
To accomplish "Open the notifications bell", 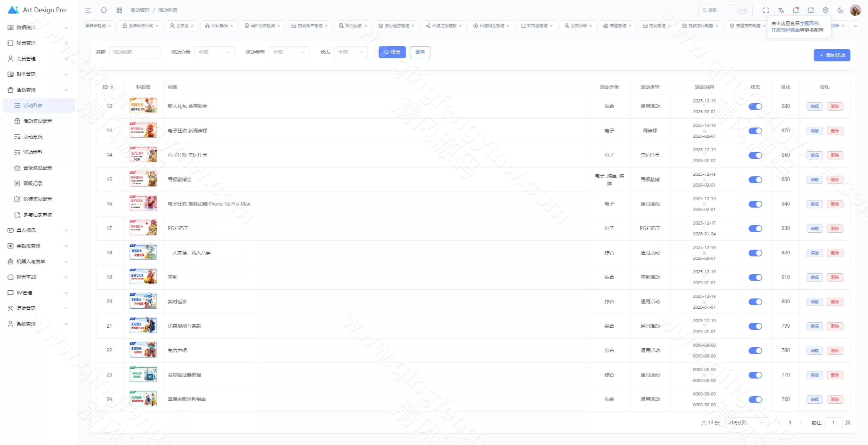I will point(796,10).
